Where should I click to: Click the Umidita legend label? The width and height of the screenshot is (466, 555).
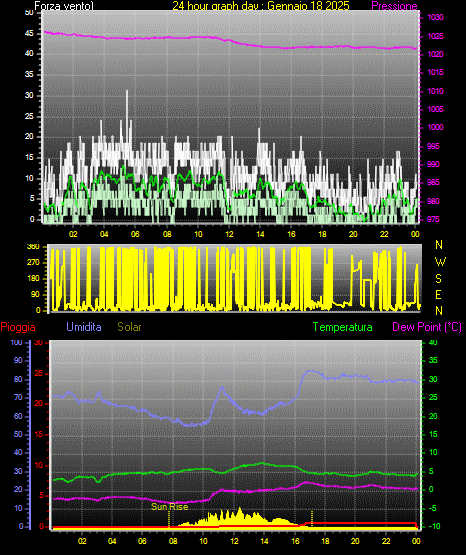pos(84,326)
